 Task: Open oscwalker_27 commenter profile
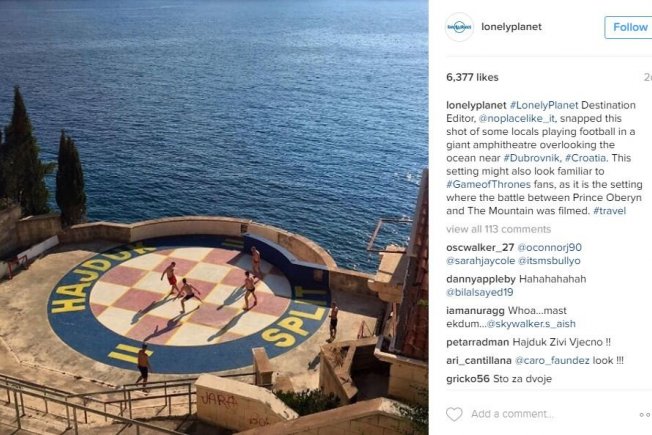pyautogui.click(x=480, y=247)
